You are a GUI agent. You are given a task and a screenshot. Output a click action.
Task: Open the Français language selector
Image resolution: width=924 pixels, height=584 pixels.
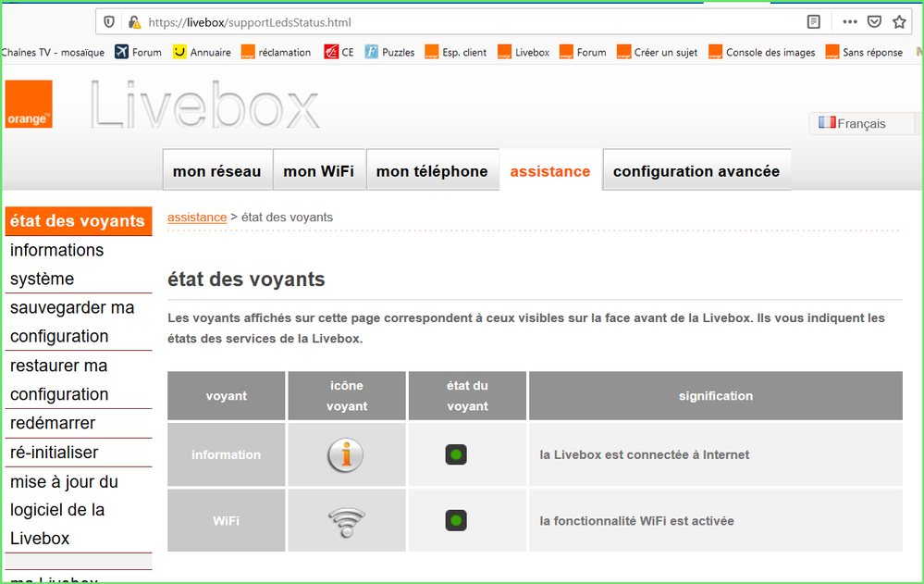point(861,123)
